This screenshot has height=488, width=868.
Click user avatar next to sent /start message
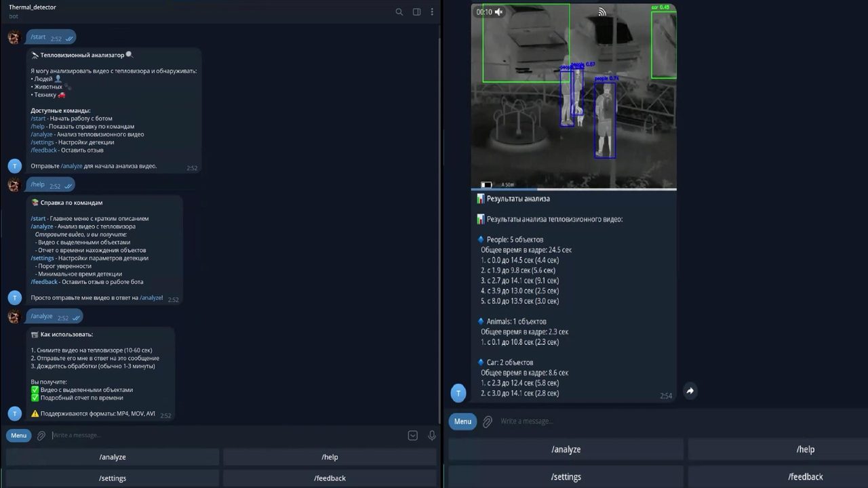(14, 37)
